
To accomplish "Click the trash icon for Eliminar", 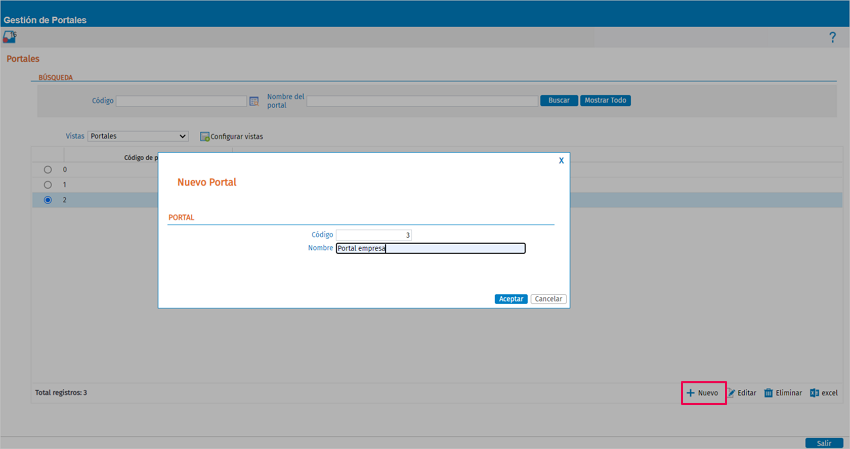I will (768, 393).
